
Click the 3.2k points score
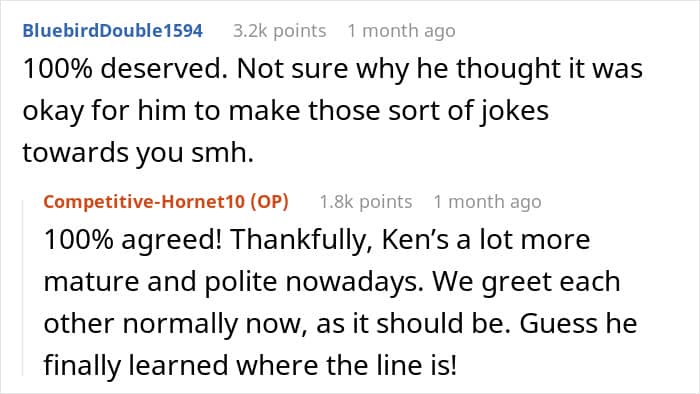click(x=279, y=31)
